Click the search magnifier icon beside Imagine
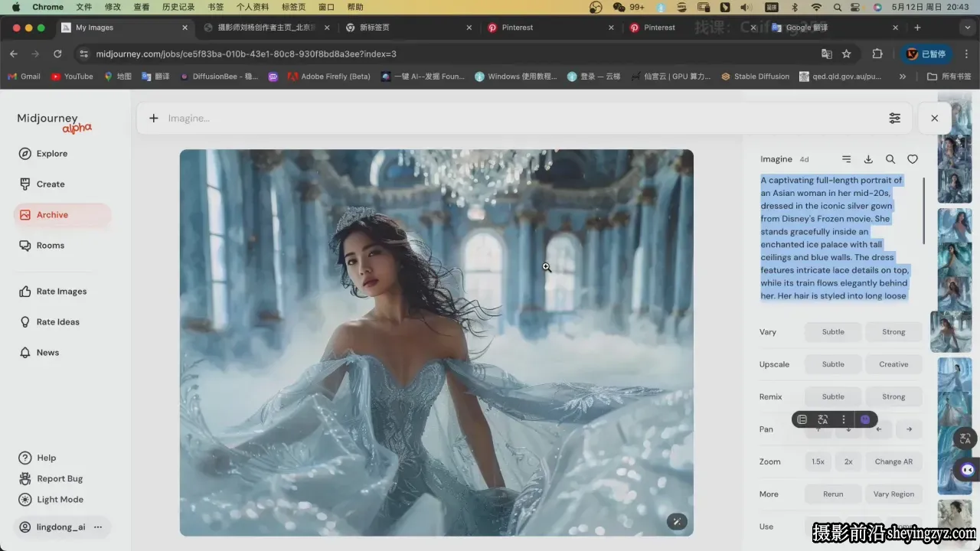 [890, 159]
